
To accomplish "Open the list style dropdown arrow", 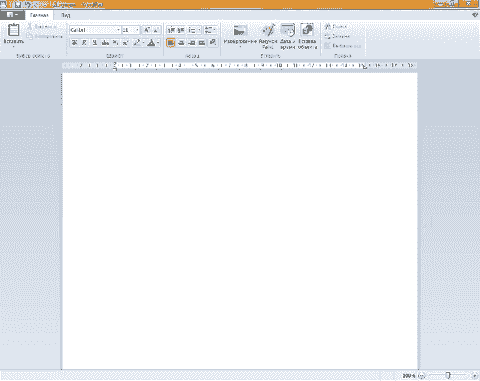I will click(199, 30).
